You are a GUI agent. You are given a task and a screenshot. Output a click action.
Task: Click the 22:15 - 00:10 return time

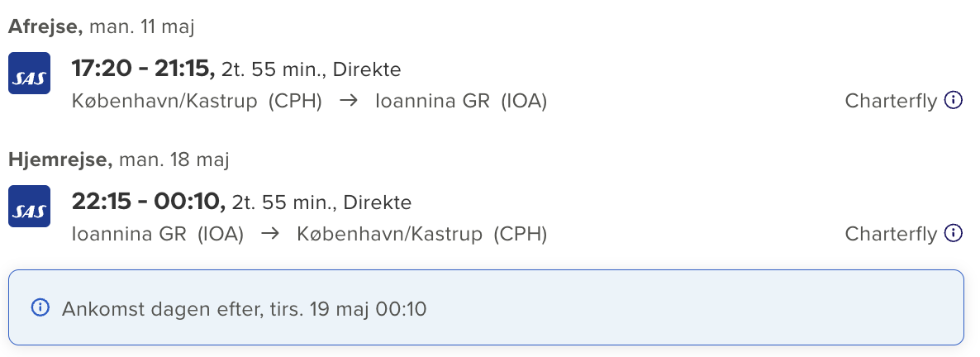149,202
